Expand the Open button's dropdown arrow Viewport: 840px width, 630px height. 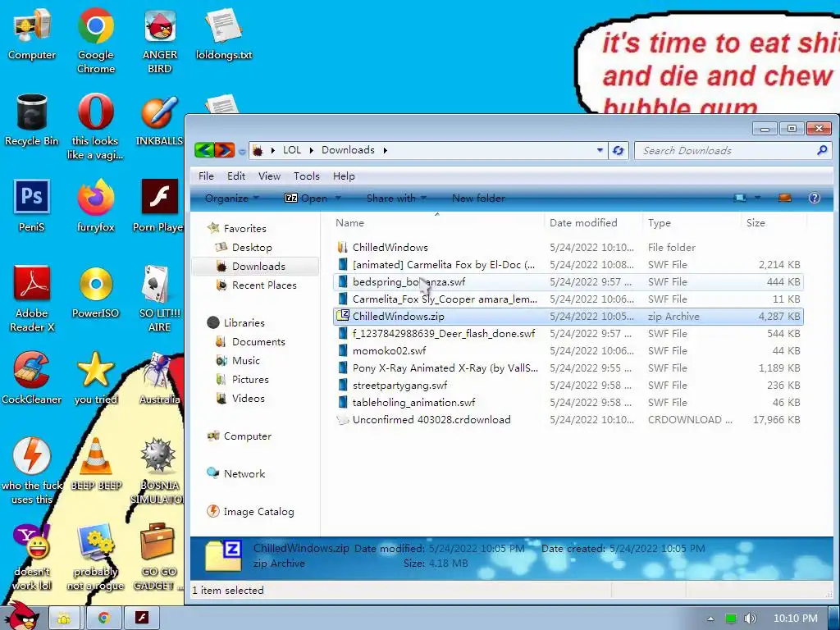(338, 199)
